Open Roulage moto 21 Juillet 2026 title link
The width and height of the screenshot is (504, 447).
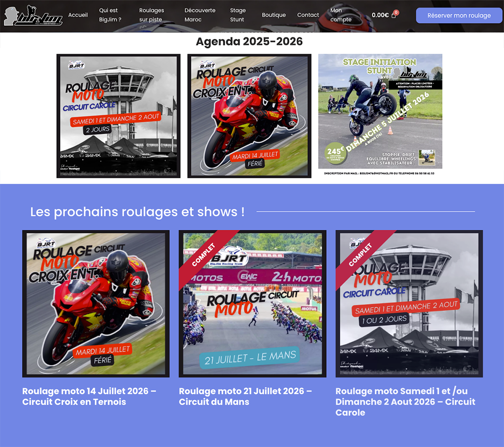(245, 396)
